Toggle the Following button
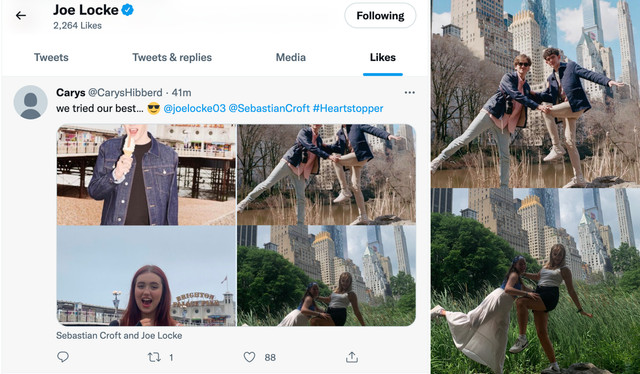The height and width of the screenshot is (374, 640). click(380, 16)
